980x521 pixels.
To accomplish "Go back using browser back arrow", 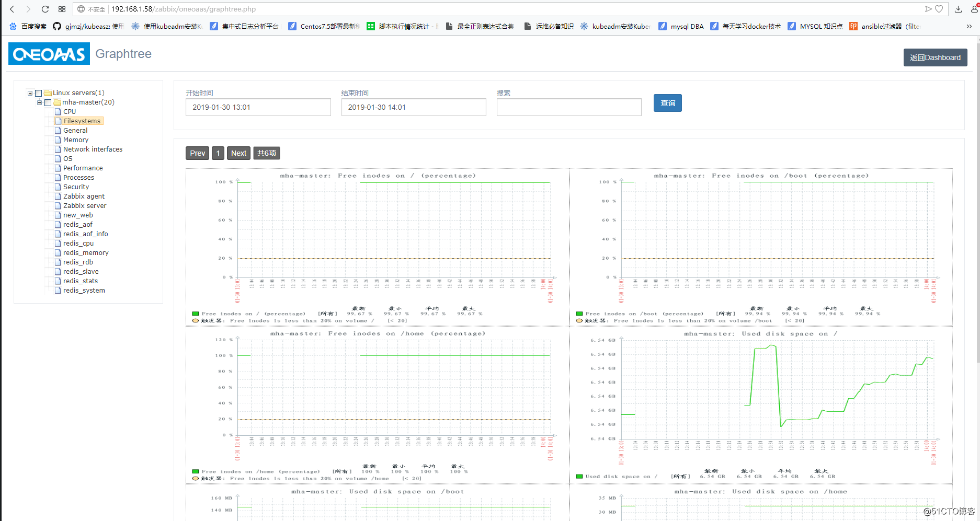I will pos(12,9).
